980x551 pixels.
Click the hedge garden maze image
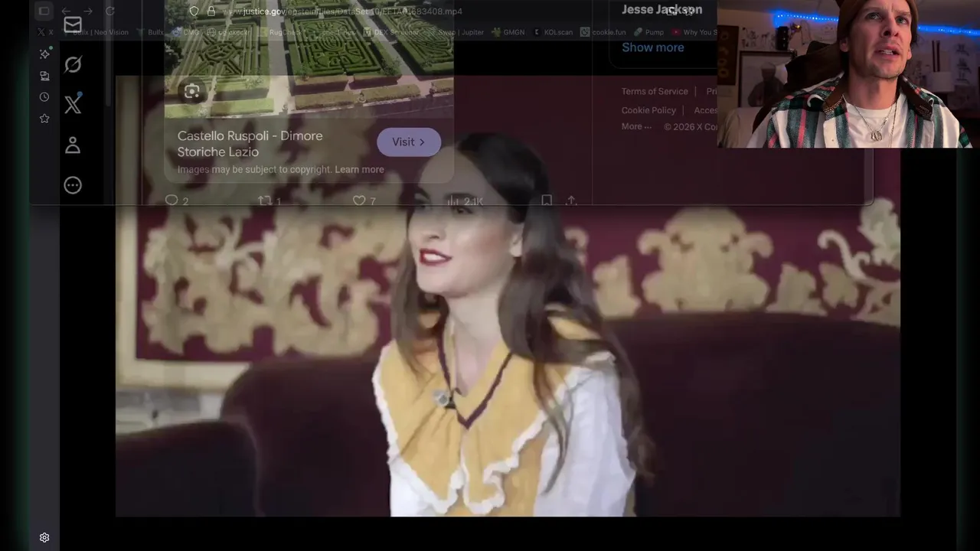(x=309, y=58)
